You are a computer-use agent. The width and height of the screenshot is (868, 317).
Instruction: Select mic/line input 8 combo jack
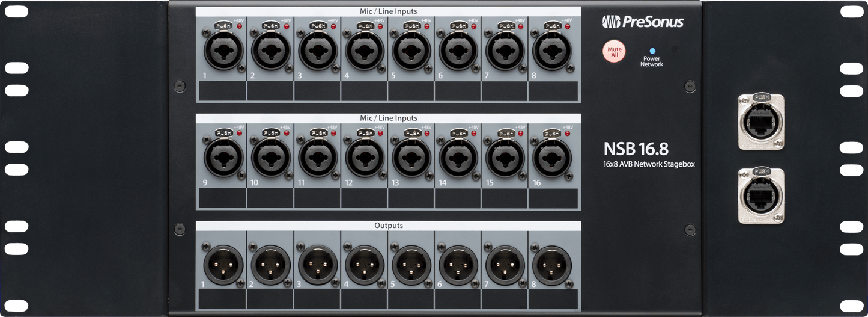click(552, 52)
